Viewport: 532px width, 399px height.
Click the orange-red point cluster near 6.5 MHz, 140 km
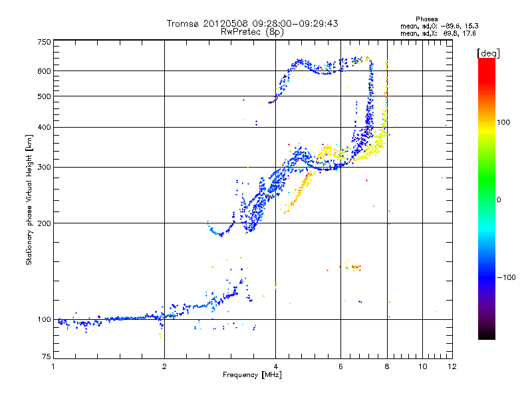click(x=356, y=268)
